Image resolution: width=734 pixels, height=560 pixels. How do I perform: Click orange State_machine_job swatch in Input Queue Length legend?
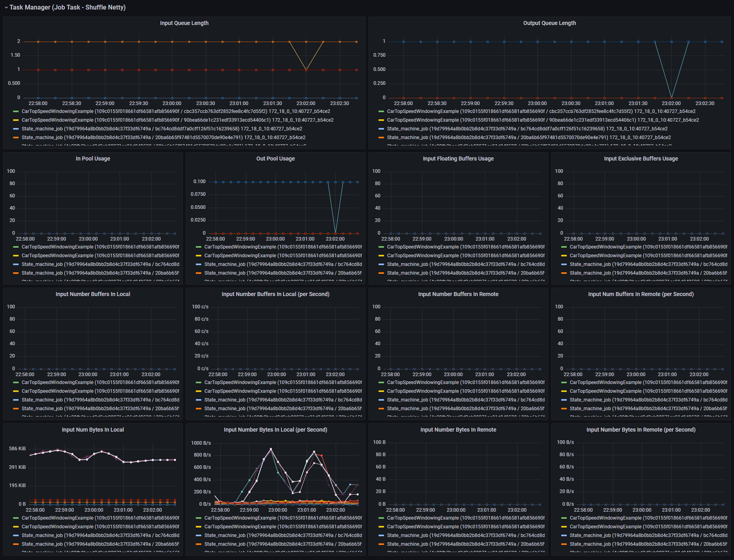pyautogui.click(x=16, y=138)
